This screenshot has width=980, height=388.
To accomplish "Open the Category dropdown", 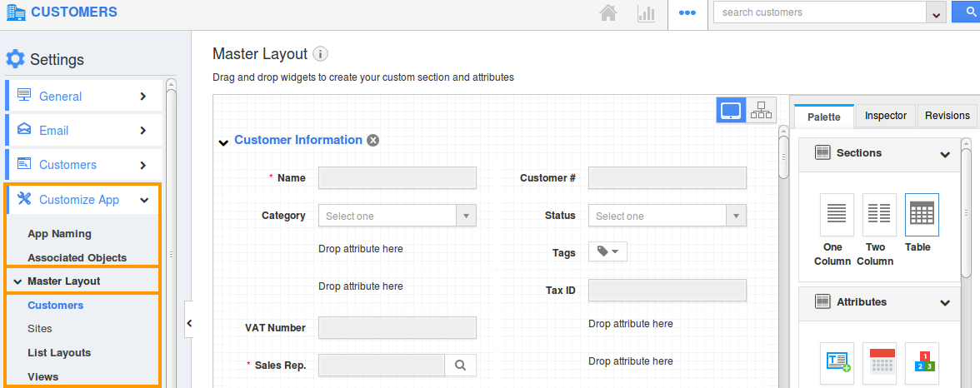I will [x=397, y=216].
